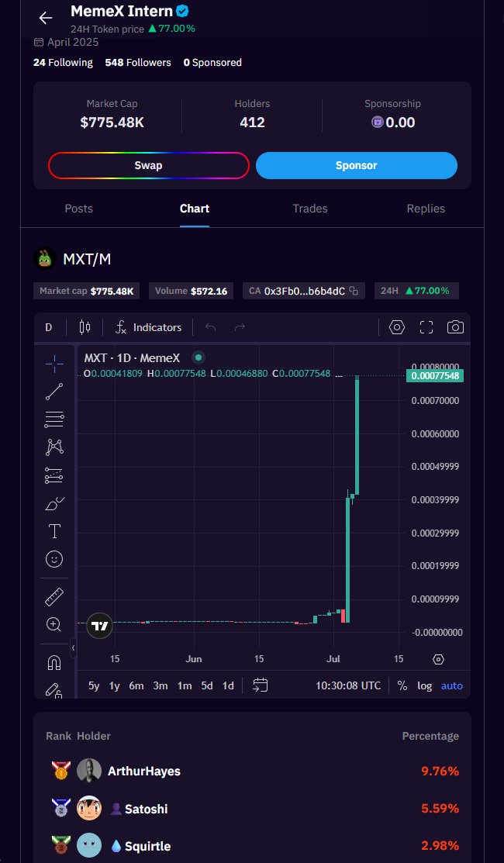Screen dimensions: 504x863
Task: Select the crosshair cursor tool
Action: pyautogui.click(x=54, y=363)
